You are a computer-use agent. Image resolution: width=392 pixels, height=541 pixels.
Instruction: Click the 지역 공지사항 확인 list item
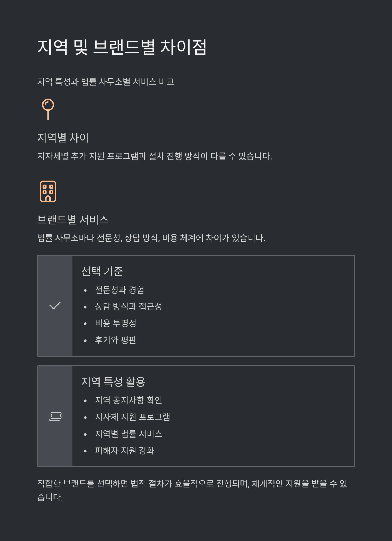[x=129, y=400]
